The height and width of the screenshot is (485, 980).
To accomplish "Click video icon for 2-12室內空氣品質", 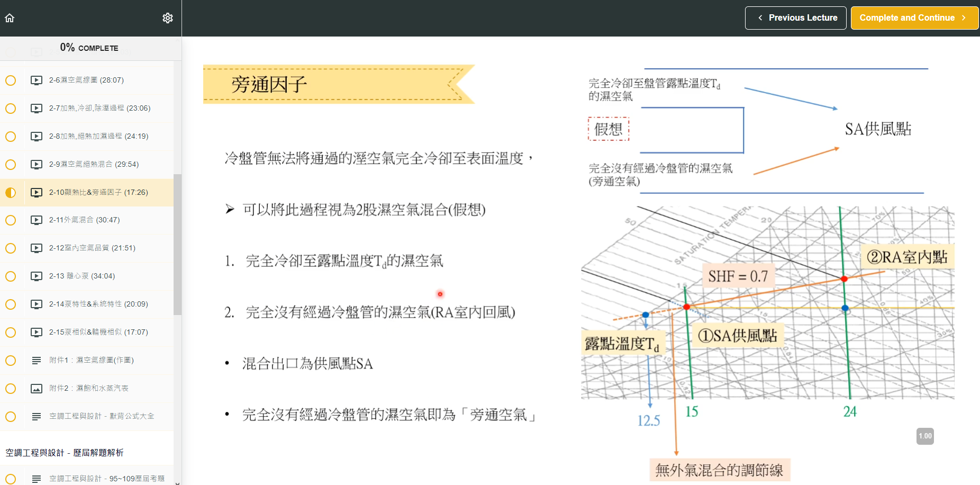I will click(37, 248).
